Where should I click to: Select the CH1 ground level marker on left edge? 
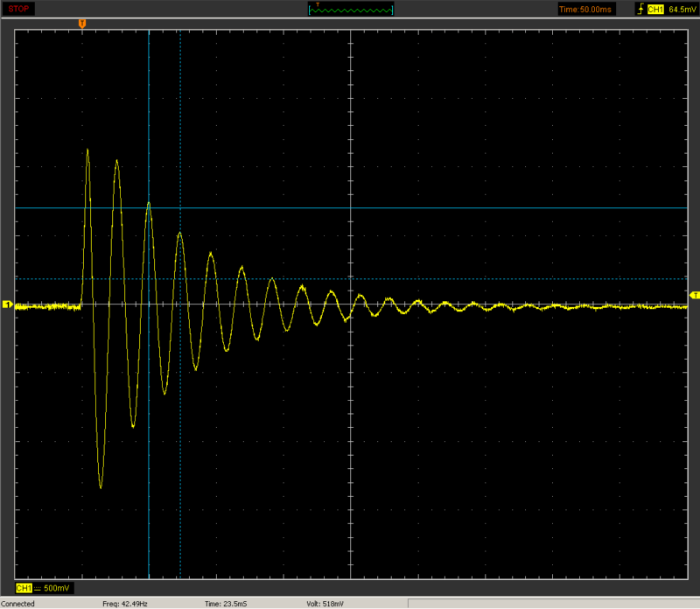tap(8, 304)
